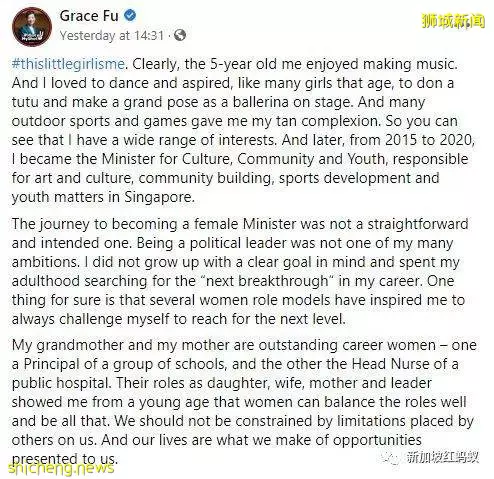Image resolution: width=494 pixels, height=479 pixels.
Task: Click the word 'Singapore.' in the post
Action: click(159, 197)
